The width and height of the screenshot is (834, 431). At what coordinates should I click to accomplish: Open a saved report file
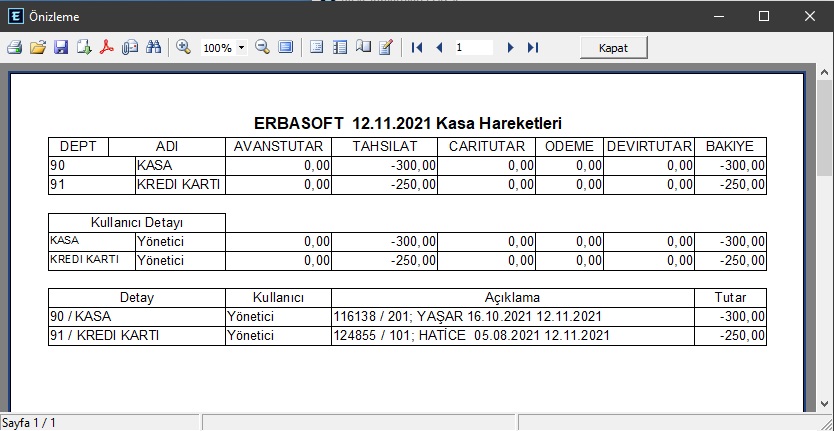click(38, 47)
